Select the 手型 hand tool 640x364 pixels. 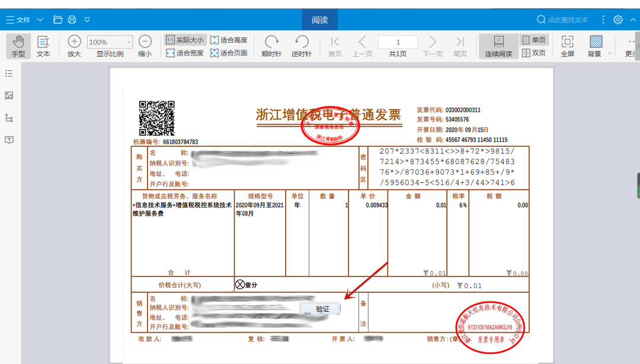point(18,46)
